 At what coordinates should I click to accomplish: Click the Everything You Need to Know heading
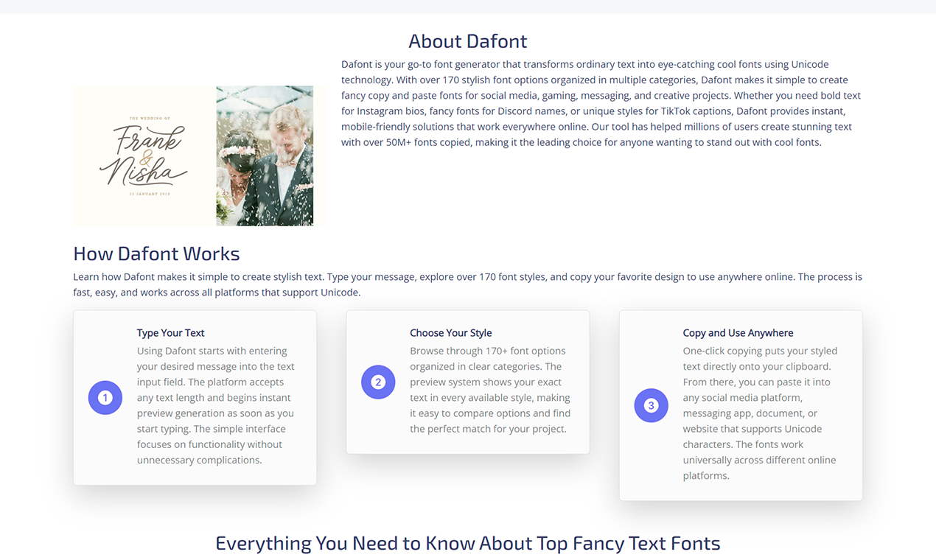click(x=468, y=544)
